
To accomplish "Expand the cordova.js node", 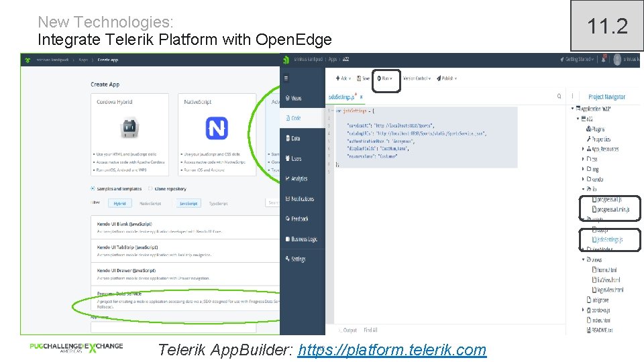I will (x=583, y=310).
